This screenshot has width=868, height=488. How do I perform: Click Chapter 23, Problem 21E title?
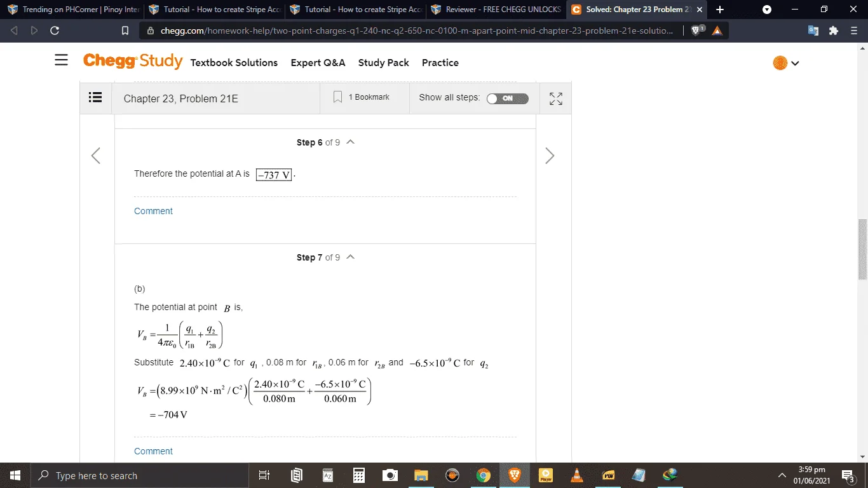click(181, 98)
